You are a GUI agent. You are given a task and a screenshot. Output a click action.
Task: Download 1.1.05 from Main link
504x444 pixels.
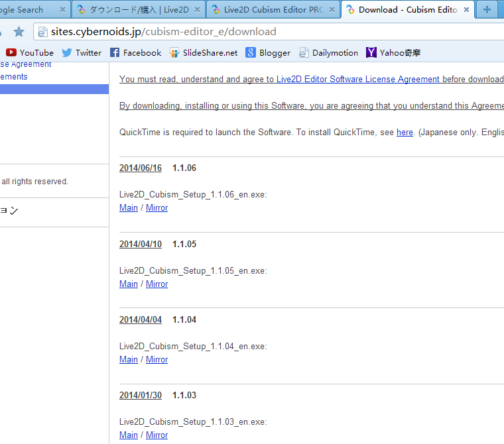tap(129, 284)
